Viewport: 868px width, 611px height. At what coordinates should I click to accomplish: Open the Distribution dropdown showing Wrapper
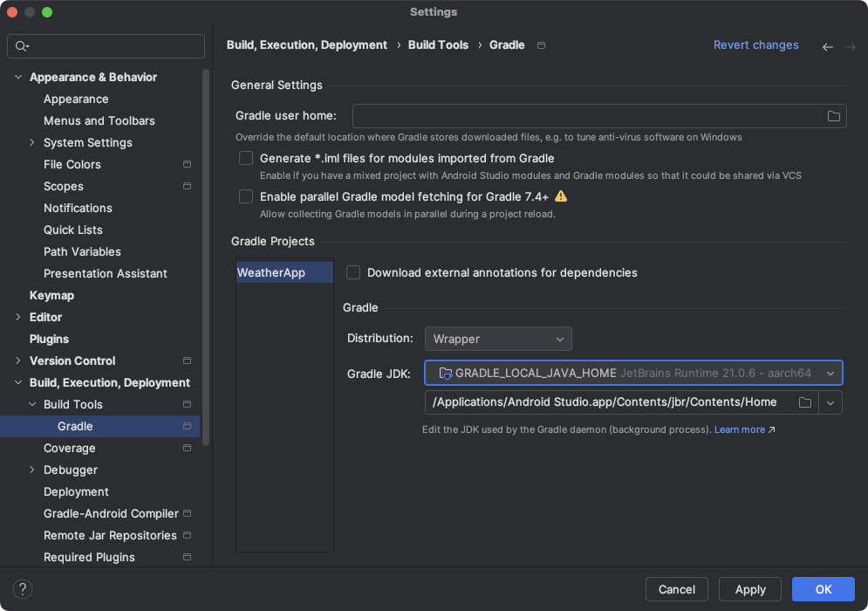pyautogui.click(x=497, y=339)
